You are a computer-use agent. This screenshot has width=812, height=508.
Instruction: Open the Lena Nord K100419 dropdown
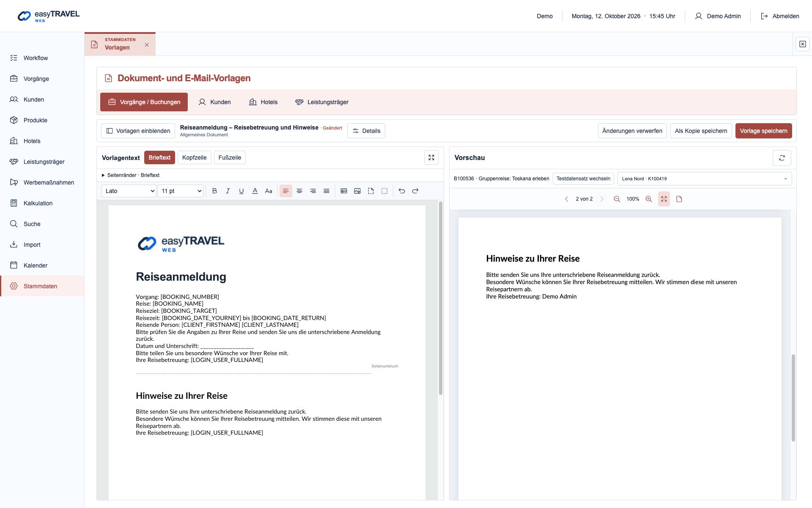pos(705,179)
